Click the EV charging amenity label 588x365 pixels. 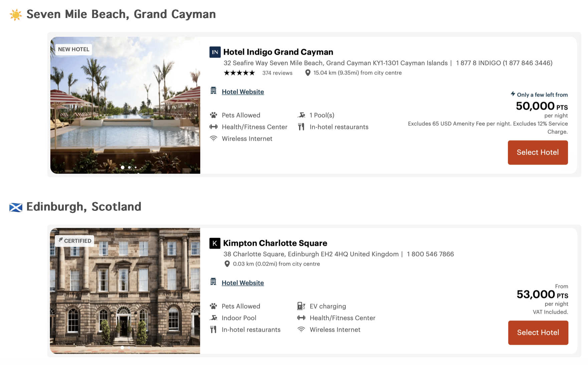click(x=328, y=306)
